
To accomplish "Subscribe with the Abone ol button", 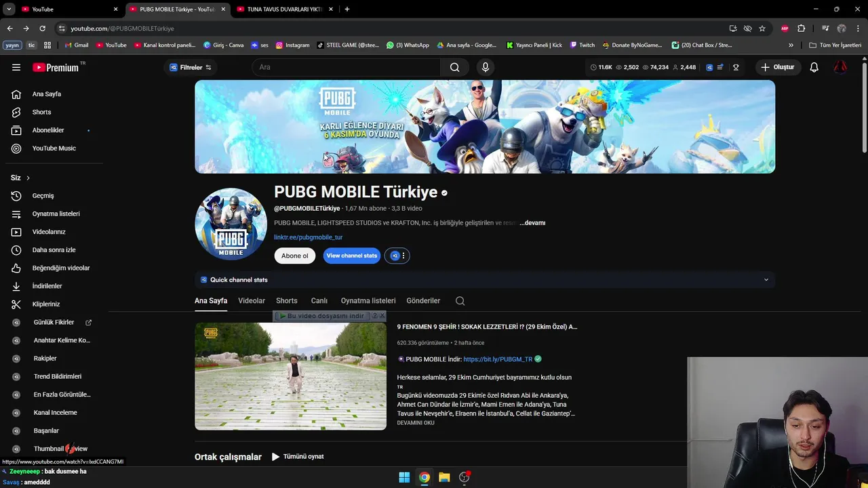I will tap(295, 256).
